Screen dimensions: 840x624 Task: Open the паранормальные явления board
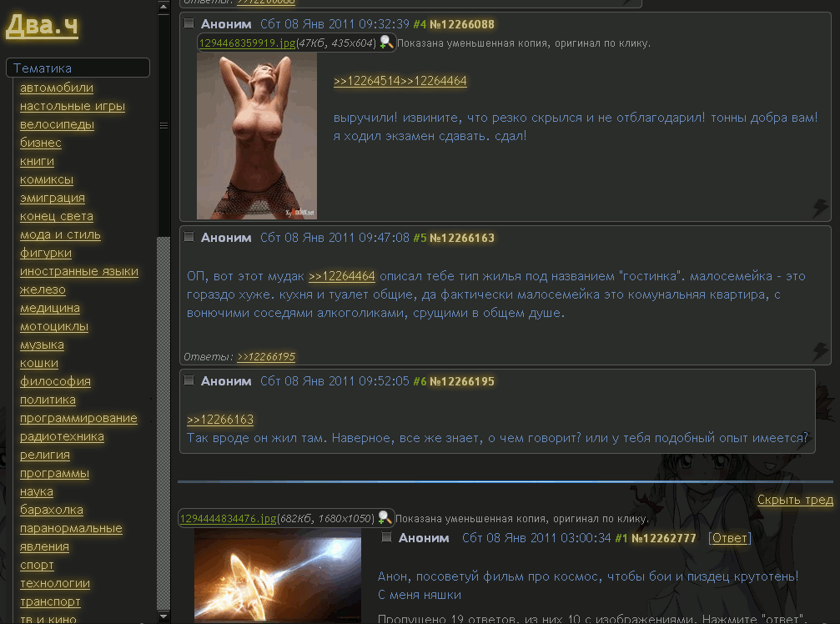pyautogui.click(x=71, y=537)
